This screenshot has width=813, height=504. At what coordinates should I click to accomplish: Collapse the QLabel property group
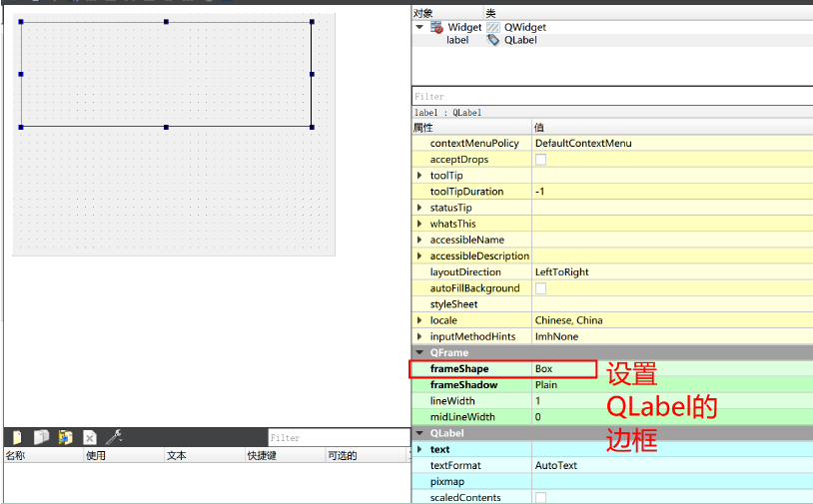point(419,433)
